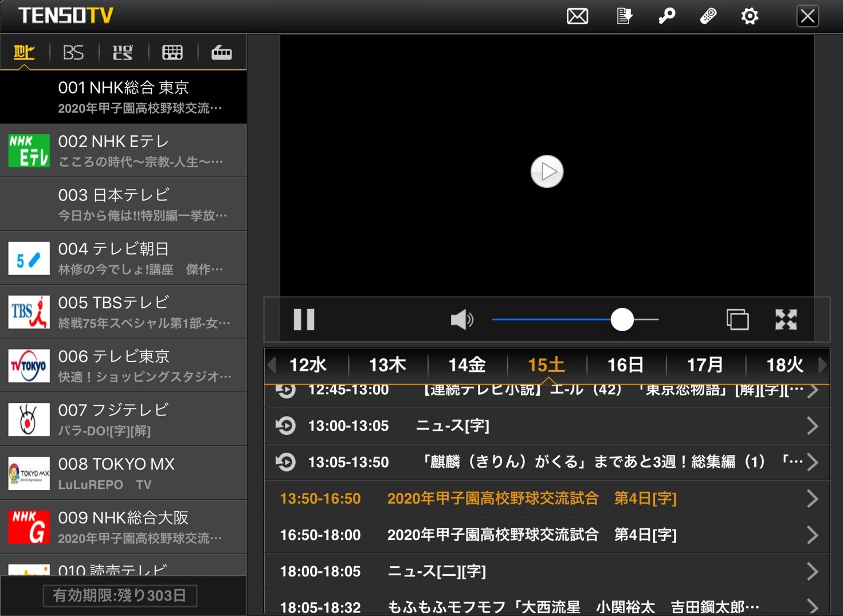Select channel 001 NHK総合 東京
This screenshot has width=843, height=616.
[x=123, y=97]
